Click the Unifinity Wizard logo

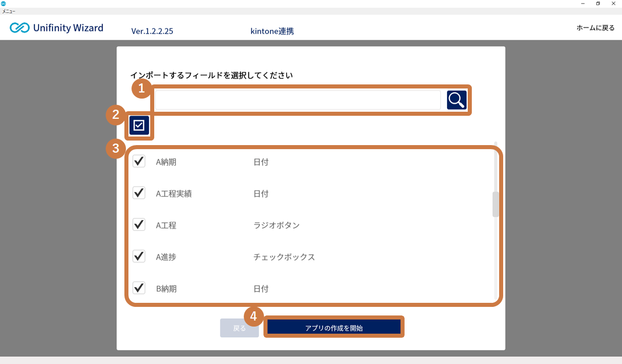[57, 28]
